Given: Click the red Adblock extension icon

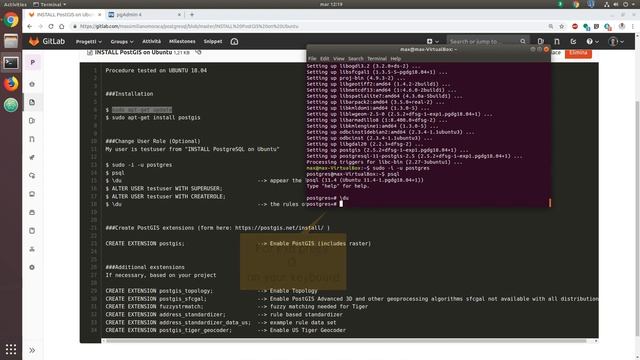Looking at the screenshot, I should click(x=575, y=27).
